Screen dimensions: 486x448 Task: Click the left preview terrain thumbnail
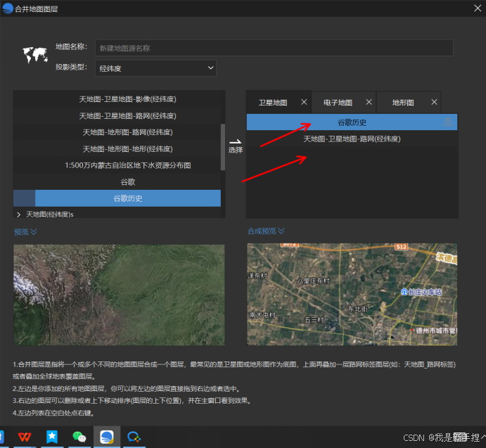tap(119, 295)
